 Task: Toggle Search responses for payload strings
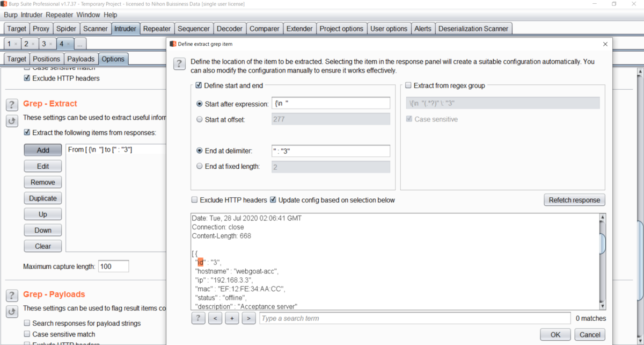[27, 324]
